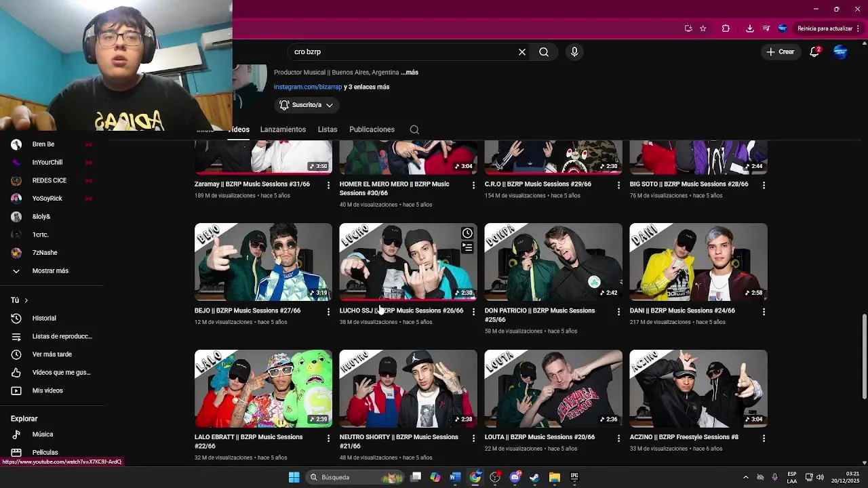868x488 pixels.
Task: Open more options for ACZINO Freestyle video
Action: pos(764,439)
